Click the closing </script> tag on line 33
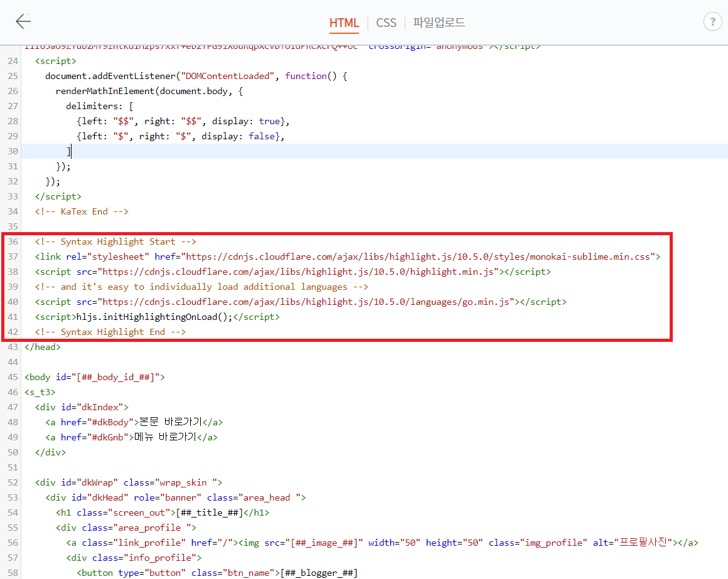Screen dimensions: 728x579 (x=58, y=197)
